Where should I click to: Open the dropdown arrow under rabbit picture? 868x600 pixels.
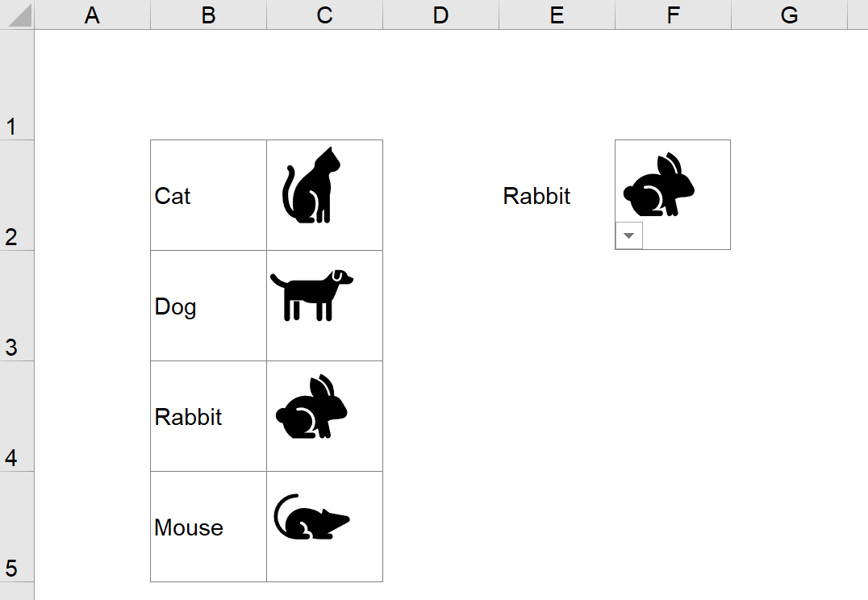629,236
